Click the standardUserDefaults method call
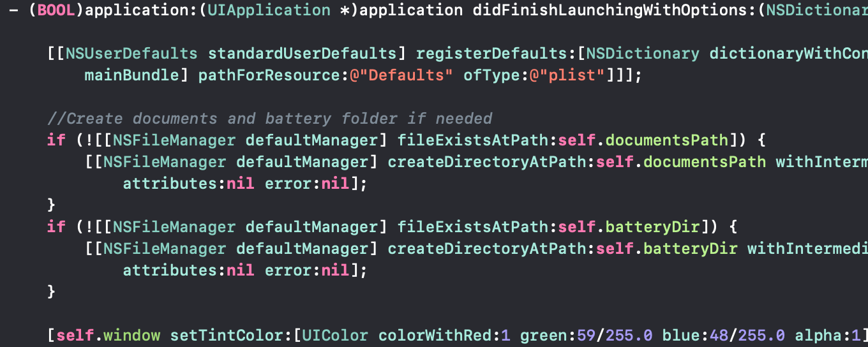The image size is (868, 347). pyautogui.click(x=303, y=54)
